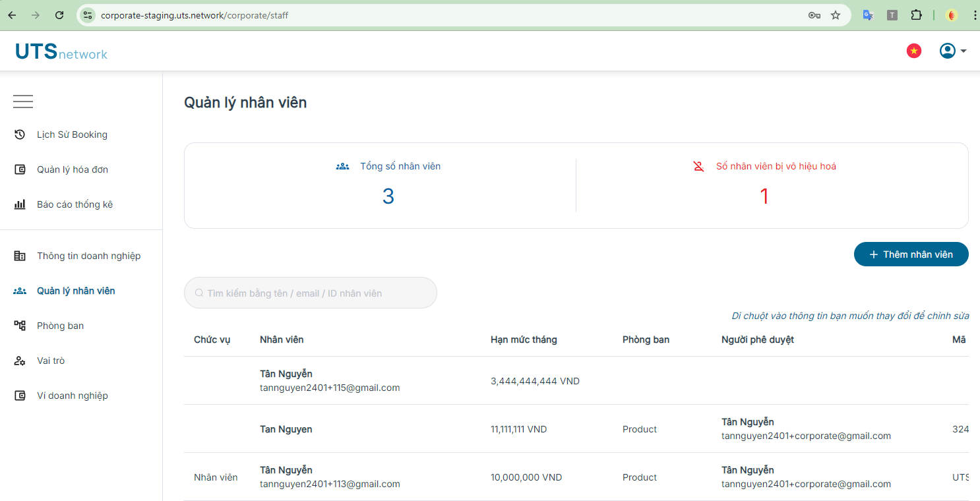Reload the page with browser refresh icon
This screenshot has width=980, height=501.
click(59, 15)
